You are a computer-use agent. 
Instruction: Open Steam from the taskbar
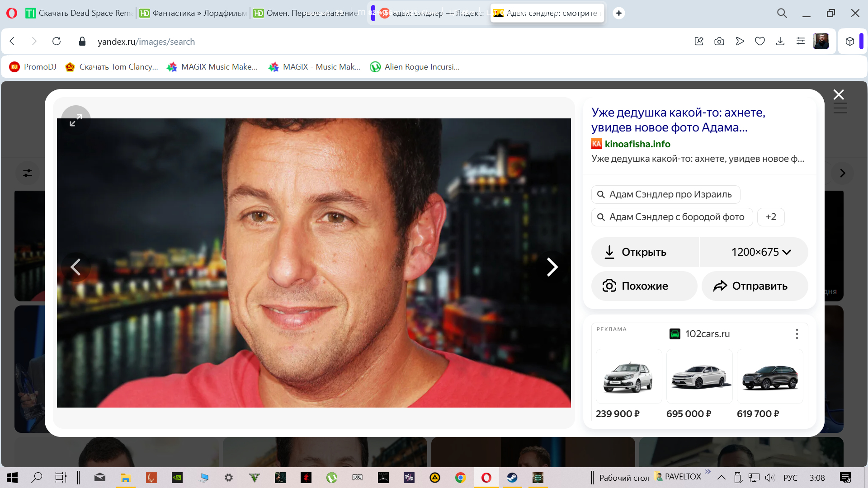[512, 478]
